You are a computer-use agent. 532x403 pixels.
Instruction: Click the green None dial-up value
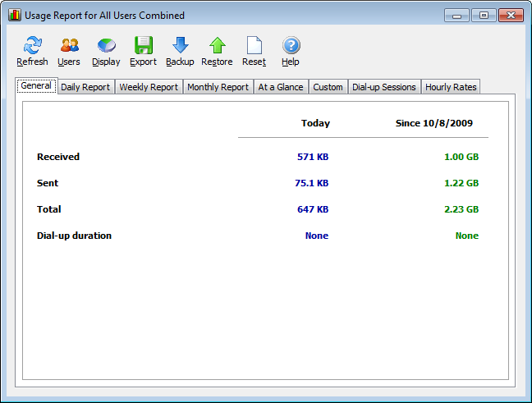coord(467,236)
